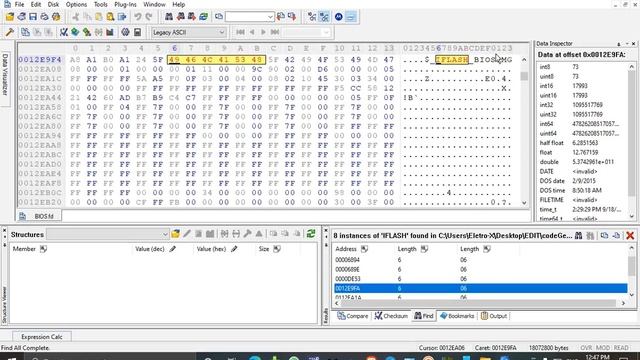Screen dimensions: 640x360
Task: Open the dropdown beside the navigation arrows
Action: coord(325,32)
